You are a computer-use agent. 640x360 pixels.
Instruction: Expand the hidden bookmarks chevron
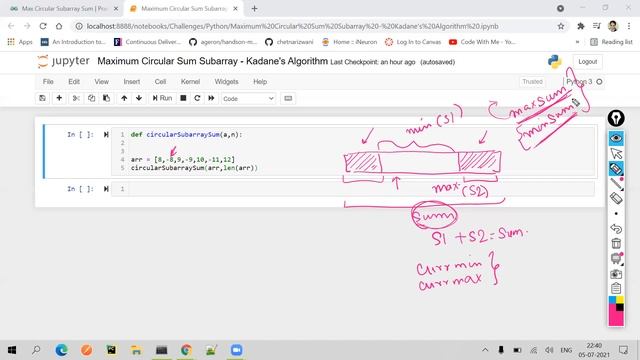click(x=577, y=42)
